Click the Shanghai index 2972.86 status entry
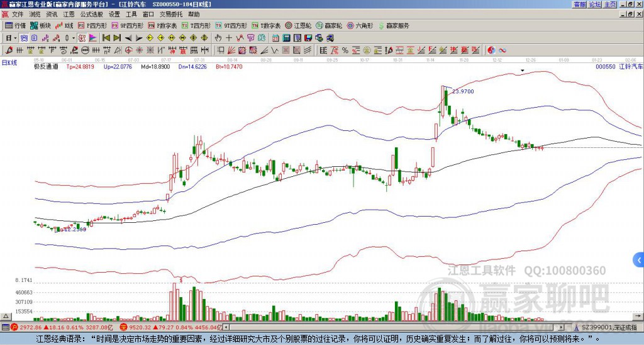 pos(62,327)
